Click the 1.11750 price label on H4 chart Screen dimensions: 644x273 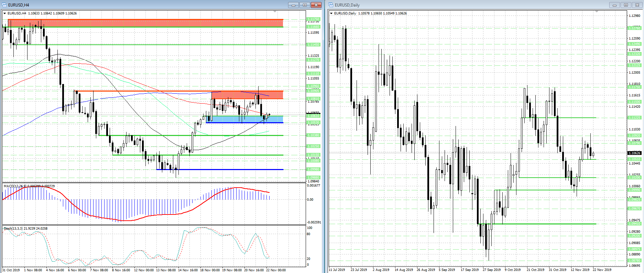pyautogui.click(x=313, y=19)
